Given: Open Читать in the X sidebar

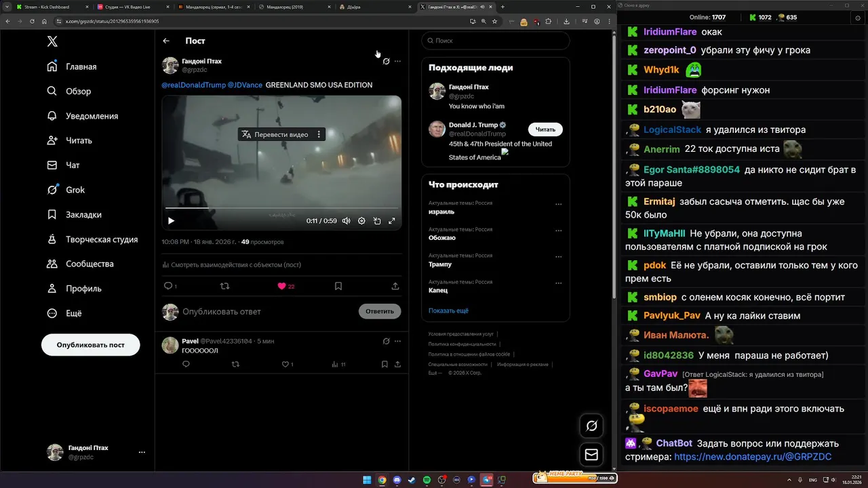Looking at the screenshot, I should point(70,140).
